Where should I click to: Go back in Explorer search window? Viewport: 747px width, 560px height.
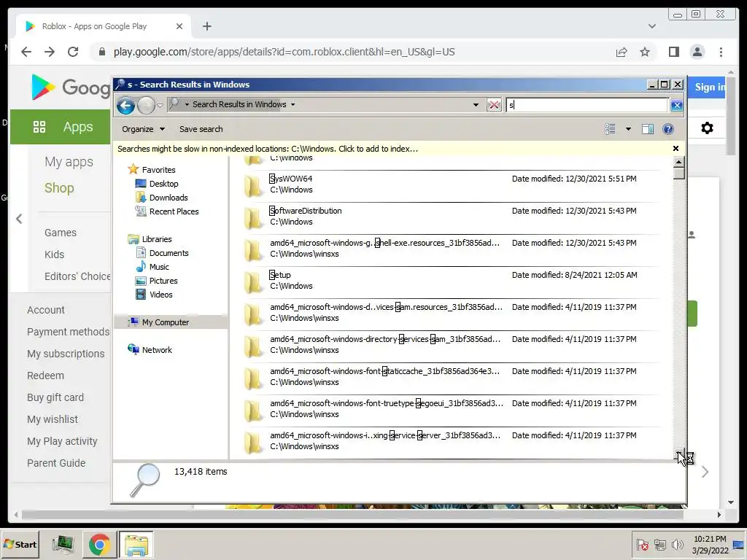click(x=125, y=105)
